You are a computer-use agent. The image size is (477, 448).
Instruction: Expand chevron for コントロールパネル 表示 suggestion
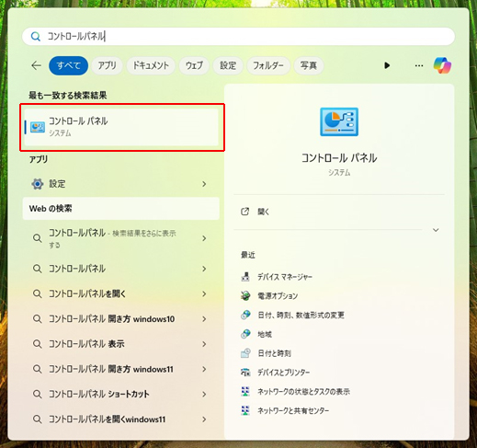(204, 344)
